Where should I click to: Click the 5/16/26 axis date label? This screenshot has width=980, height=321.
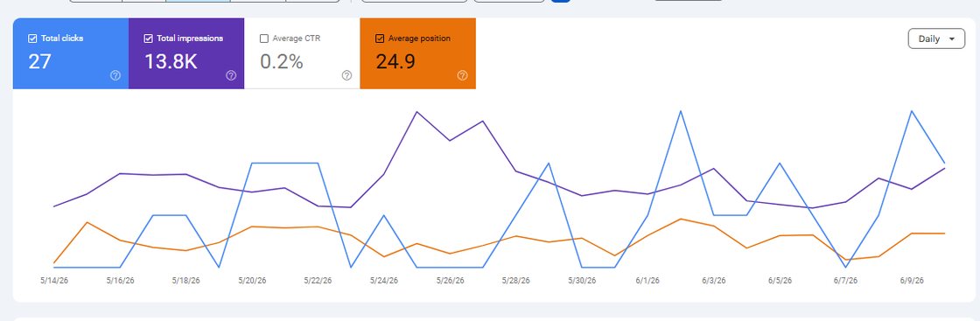click(x=120, y=281)
